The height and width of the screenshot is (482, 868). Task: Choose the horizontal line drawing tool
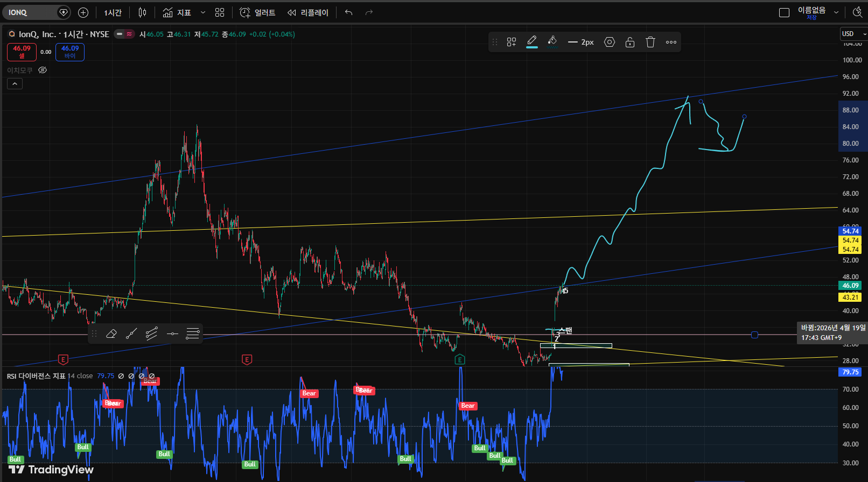pos(172,334)
